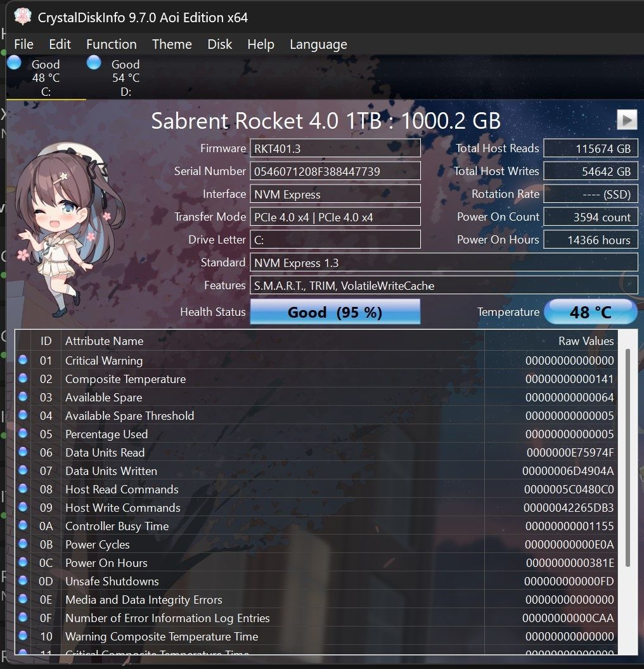Click the Raw Values column header
644x669 pixels.
[x=551, y=341]
